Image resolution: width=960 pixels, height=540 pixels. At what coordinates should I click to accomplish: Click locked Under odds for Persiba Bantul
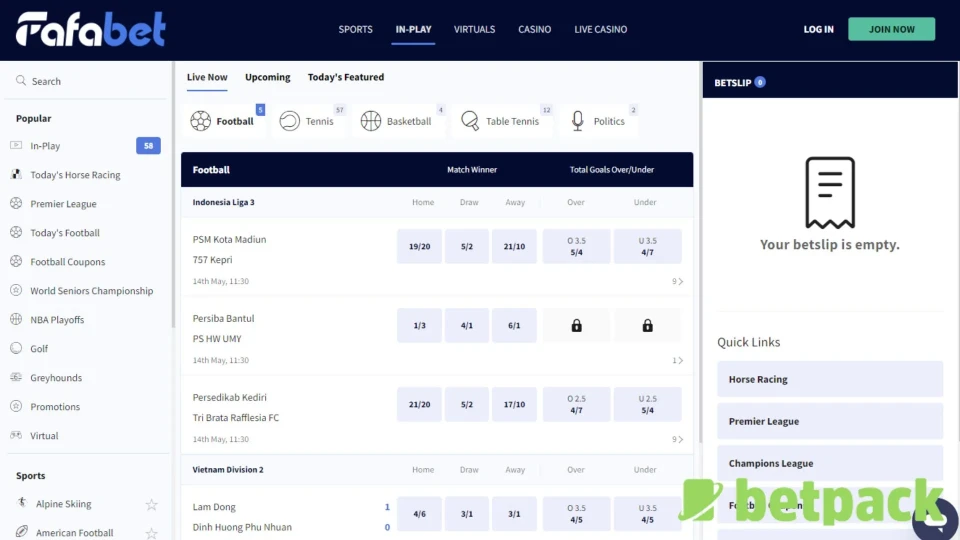point(647,325)
